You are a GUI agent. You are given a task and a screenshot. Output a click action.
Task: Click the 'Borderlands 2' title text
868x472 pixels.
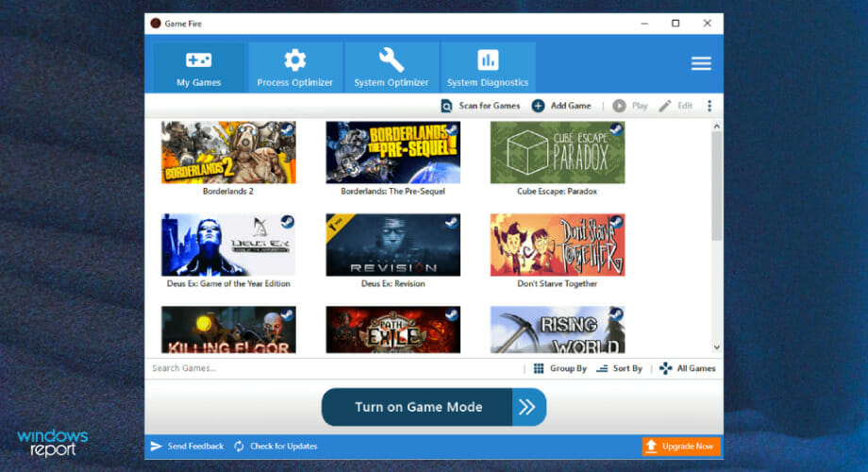click(228, 191)
